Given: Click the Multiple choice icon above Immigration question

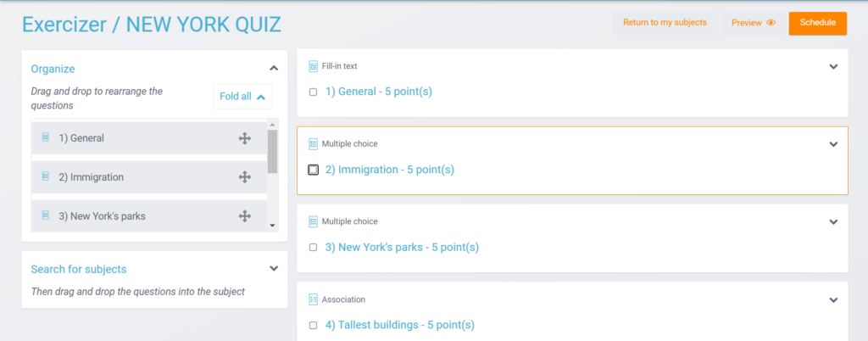Looking at the screenshot, I should 314,144.
